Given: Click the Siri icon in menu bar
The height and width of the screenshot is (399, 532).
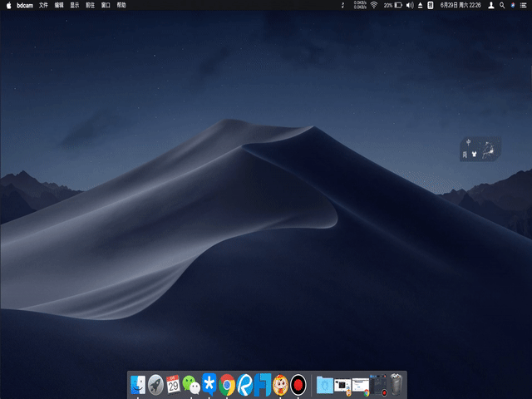Looking at the screenshot, I should click(513, 5).
